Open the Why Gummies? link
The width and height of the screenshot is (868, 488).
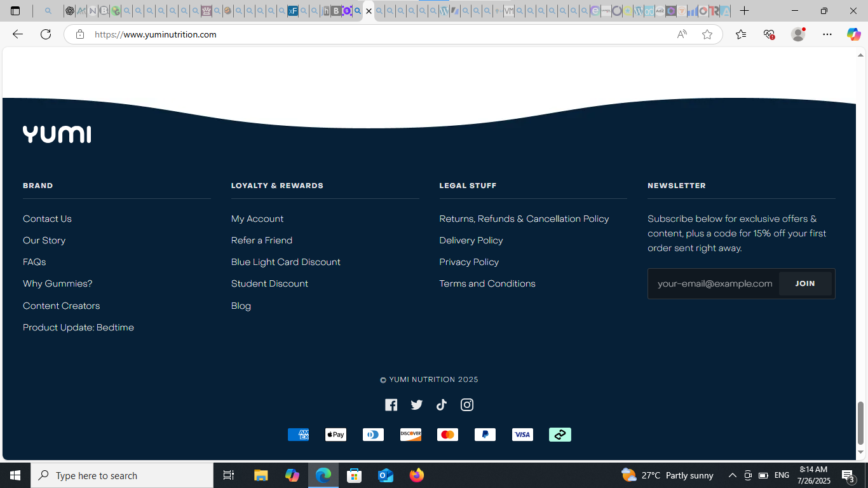pos(58,283)
